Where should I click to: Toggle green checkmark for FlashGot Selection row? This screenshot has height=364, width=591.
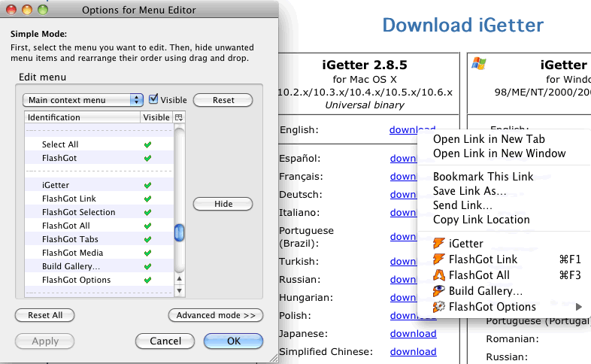[x=147, y=213]
